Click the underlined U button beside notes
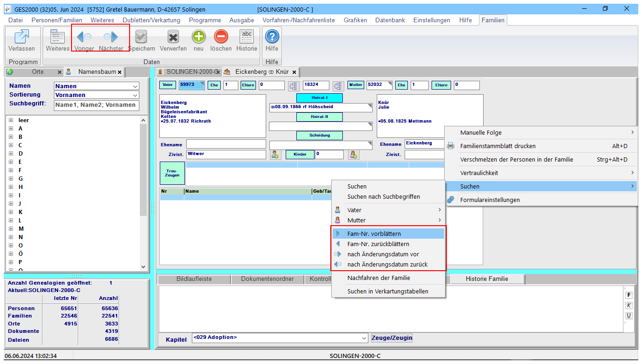Screen dimensions: 642x364 [x=629, y=315]
